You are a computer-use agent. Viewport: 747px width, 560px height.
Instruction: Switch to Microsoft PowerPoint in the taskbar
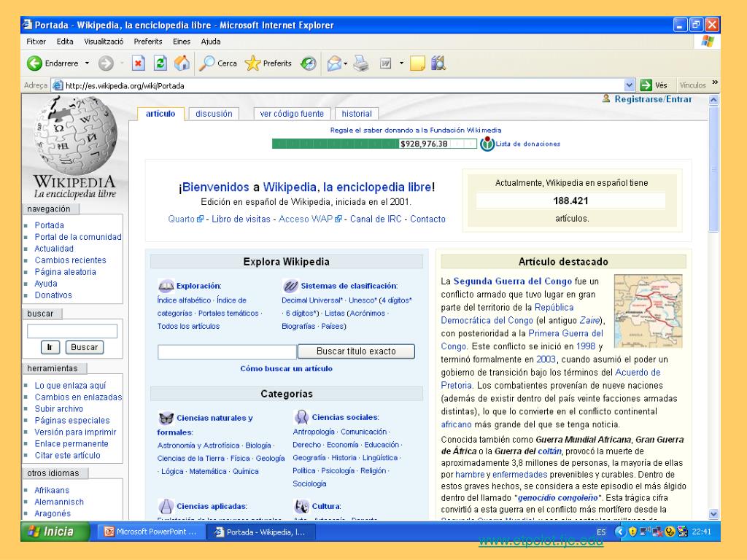tap(152, 532)
